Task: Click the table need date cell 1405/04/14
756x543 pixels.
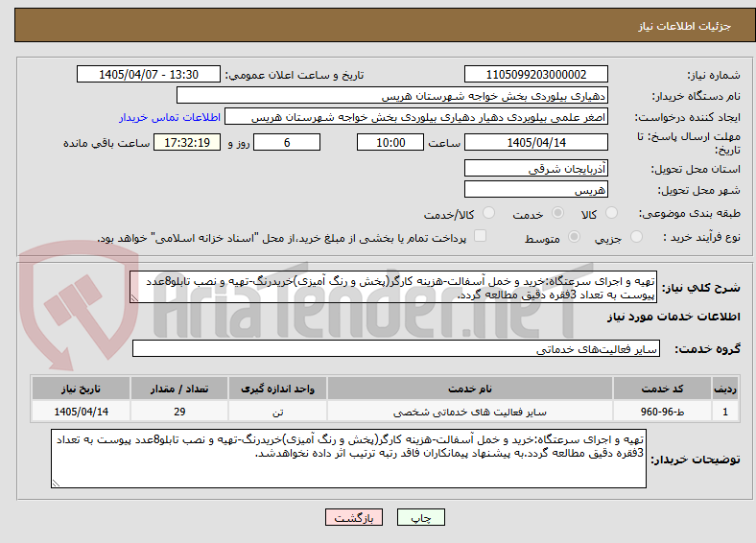Action: point(81,412)
